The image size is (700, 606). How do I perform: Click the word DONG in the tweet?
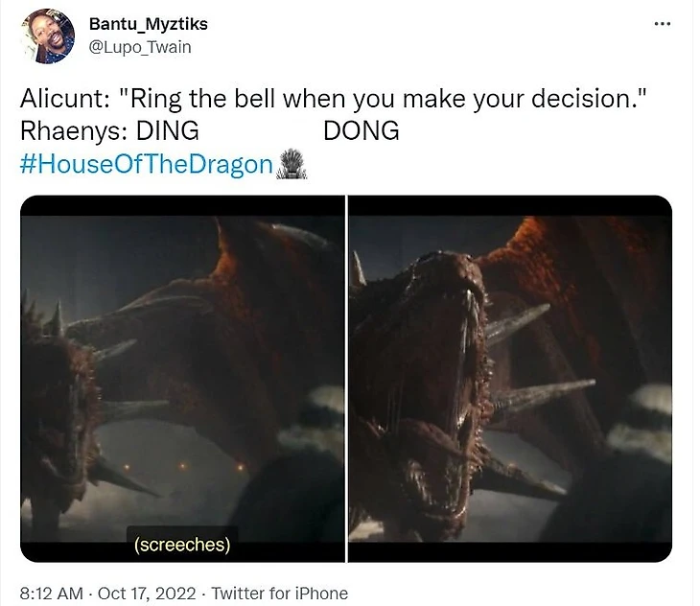tap(361, 131)
